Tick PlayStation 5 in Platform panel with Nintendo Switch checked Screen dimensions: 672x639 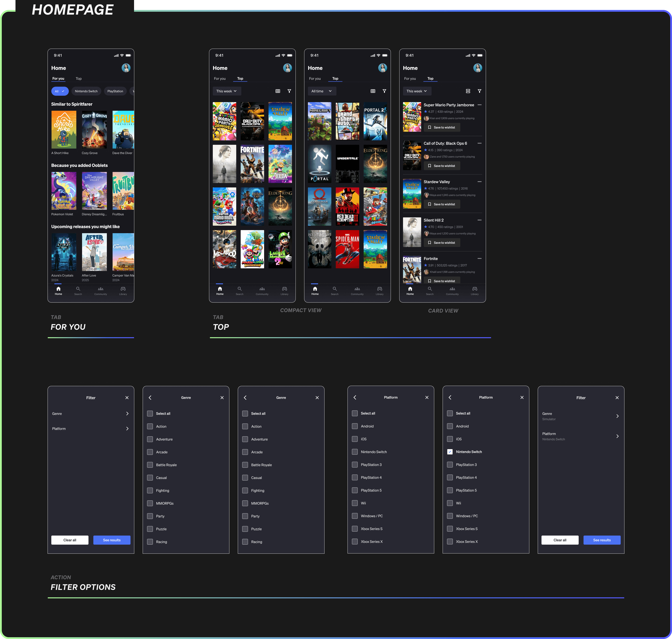450,490
